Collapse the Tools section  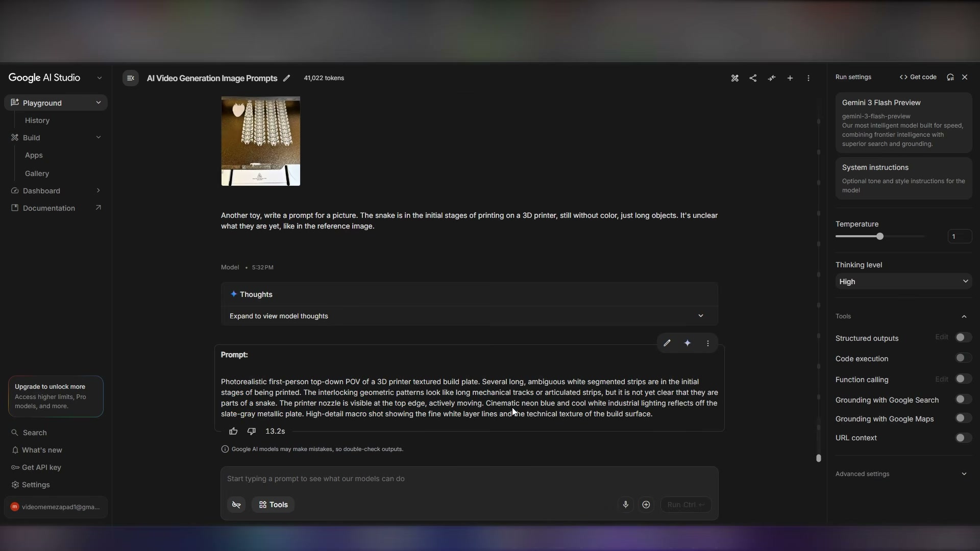coord(964,316)
